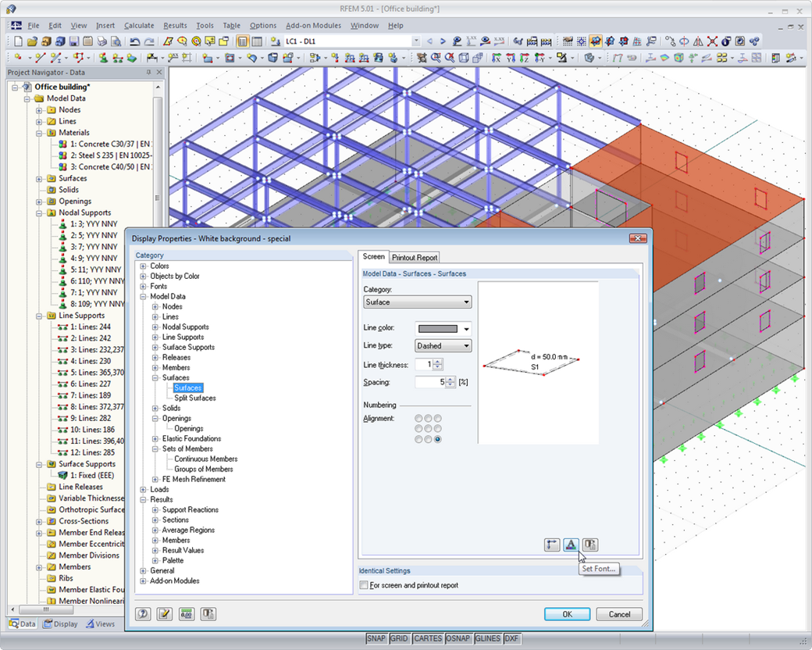Toggle the GLINES status bar button

point(487,638)
